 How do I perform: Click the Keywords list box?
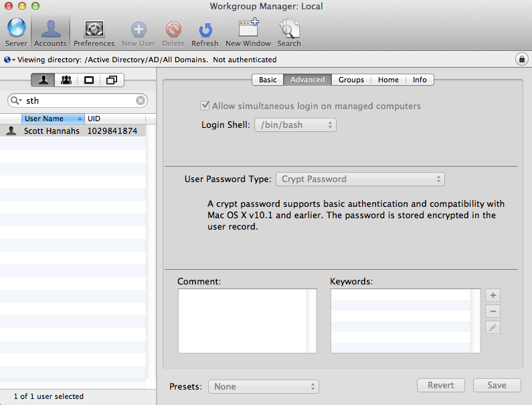pos(401,321)
